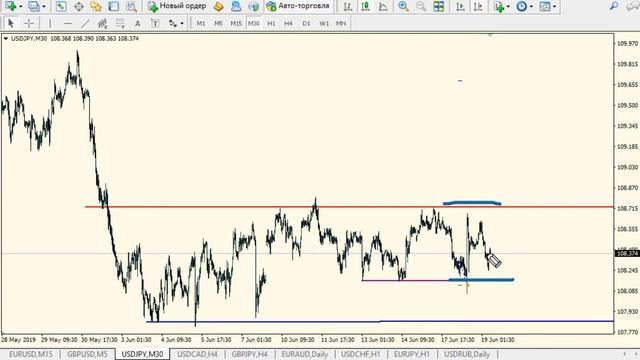Image resolution: width=640 pixels, height=360 pixels.
Task: Switch timeframe to MN
Action: click(341, 23)
